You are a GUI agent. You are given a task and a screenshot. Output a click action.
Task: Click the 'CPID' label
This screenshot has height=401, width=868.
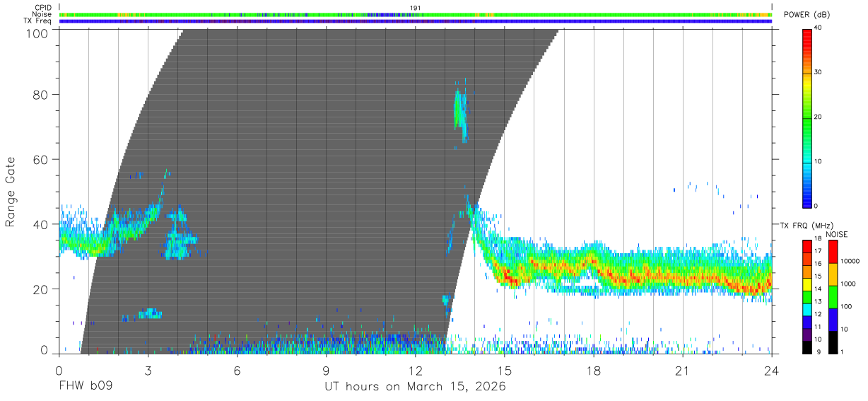tap(43, 7)
